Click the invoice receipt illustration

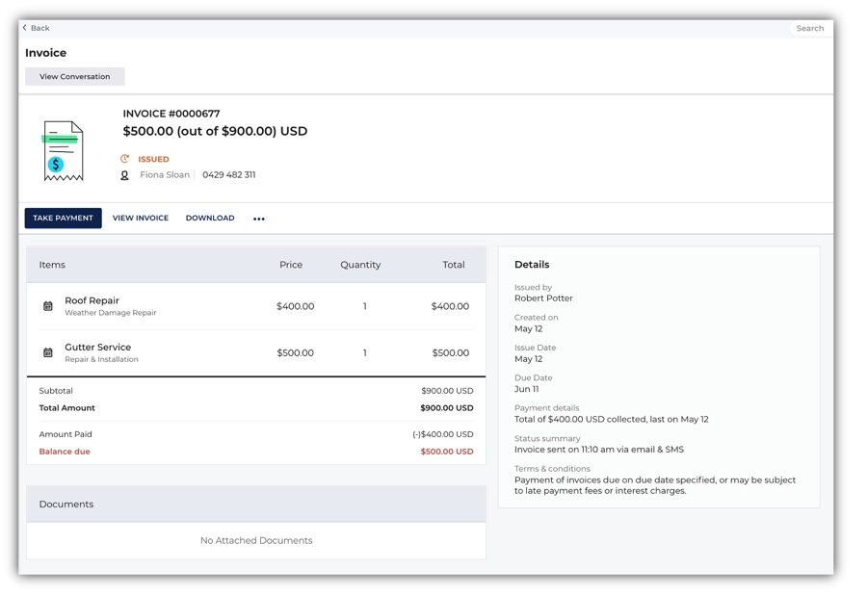pyautogui.click(x=63, y=150)
